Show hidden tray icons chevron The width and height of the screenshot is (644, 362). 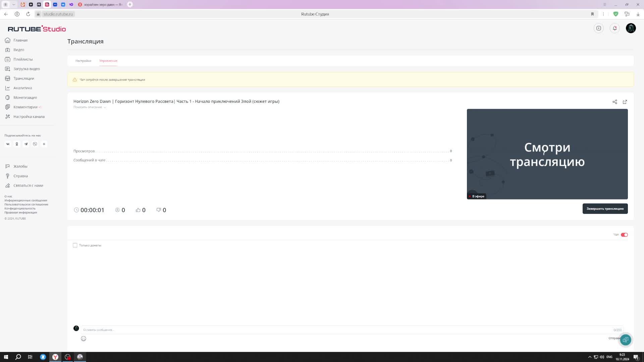[x=590, y=357]
